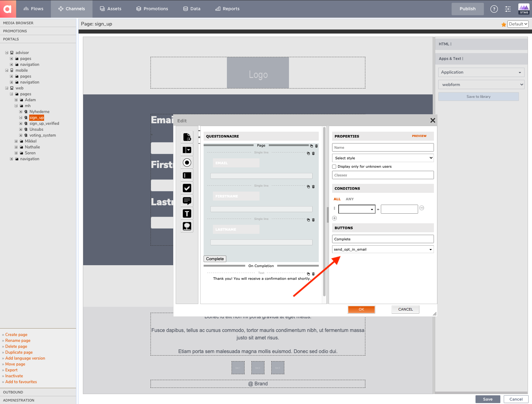Add a text element from the toolbox
The image size is (532, 404).
click(x=187, y=214)
